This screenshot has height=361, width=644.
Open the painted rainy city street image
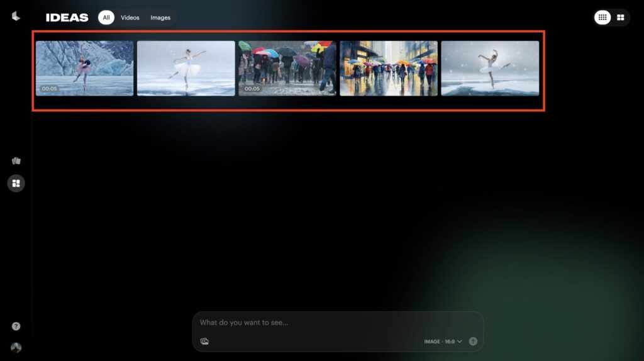389,68
